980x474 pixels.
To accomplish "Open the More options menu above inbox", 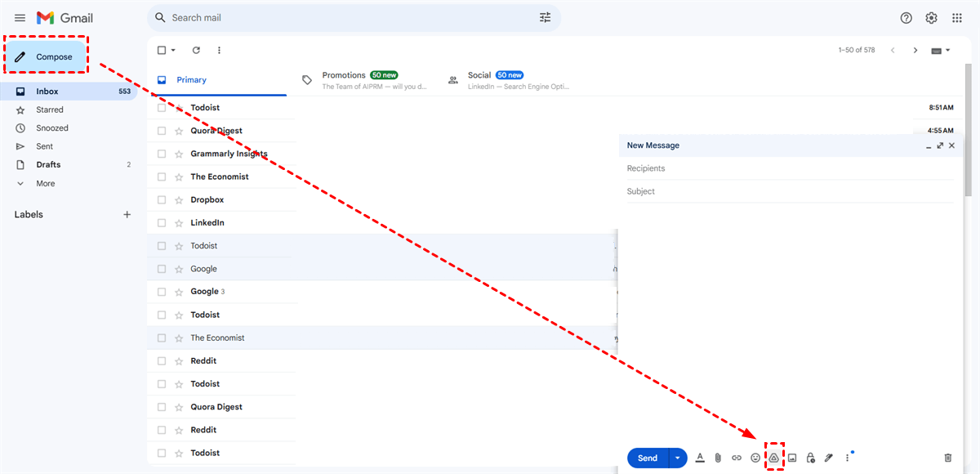I will 219,50.
